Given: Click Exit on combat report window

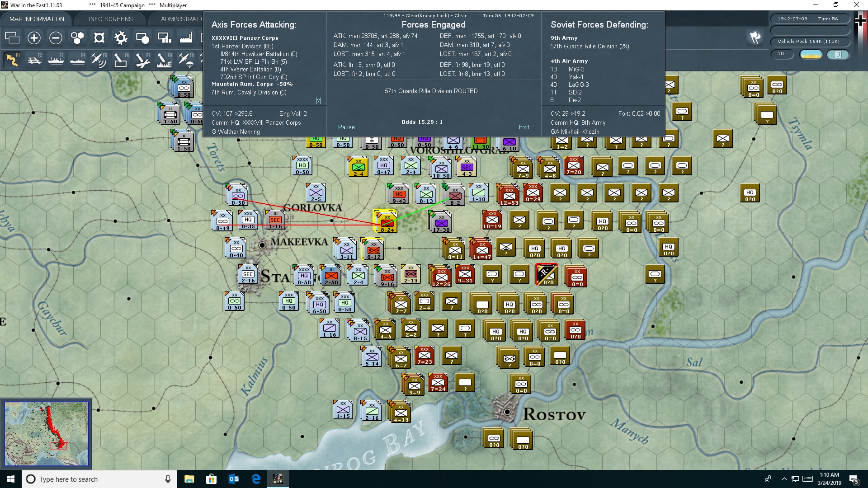Looking at the screenshot, I should pyautogui.click(x=524, y=127).
